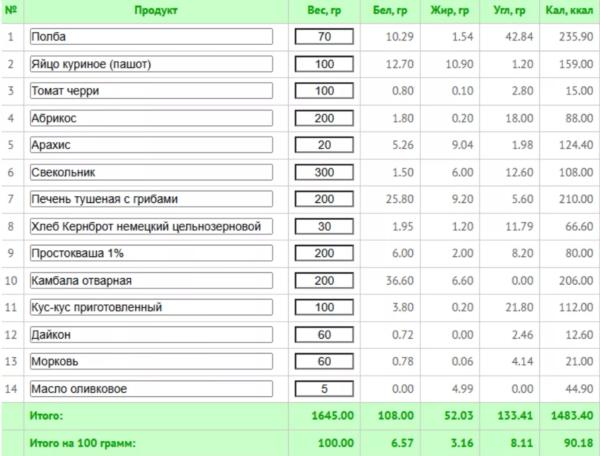600x456 pixels.
Task: Click the Кал, ккал column header
Action: tap(569, 11)
